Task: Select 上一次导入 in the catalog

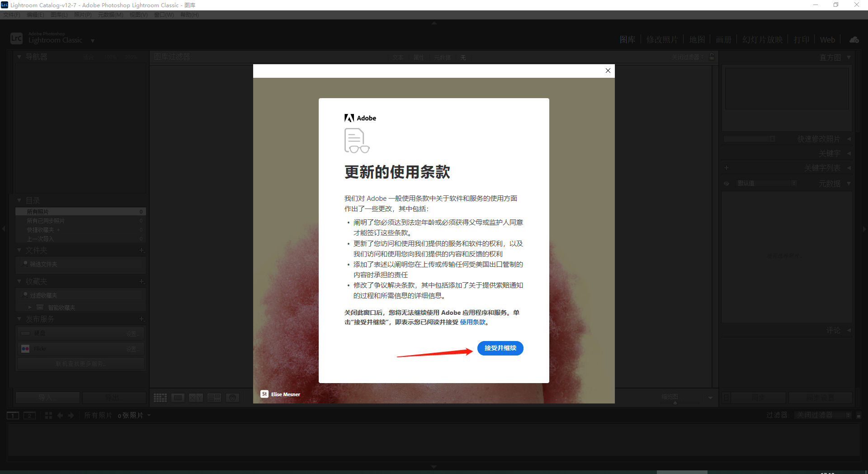Action: (80, 239)
